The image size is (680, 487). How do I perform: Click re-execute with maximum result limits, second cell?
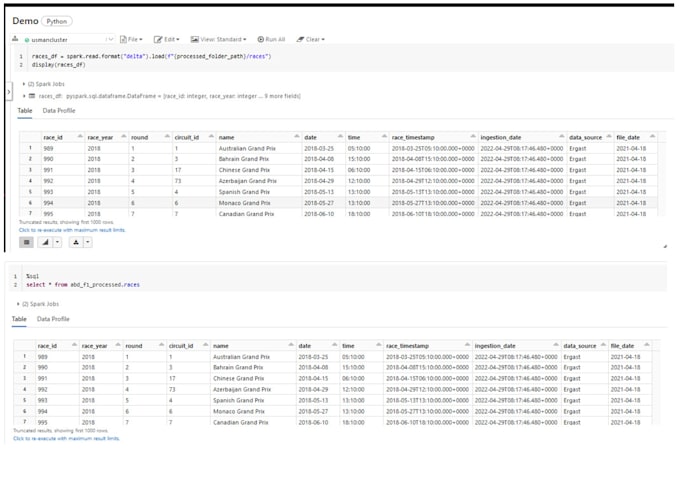tap(66, 438)
